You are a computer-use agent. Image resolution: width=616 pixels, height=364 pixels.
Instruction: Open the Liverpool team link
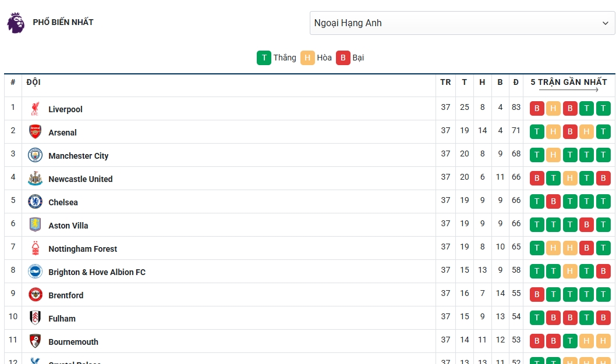65,109
